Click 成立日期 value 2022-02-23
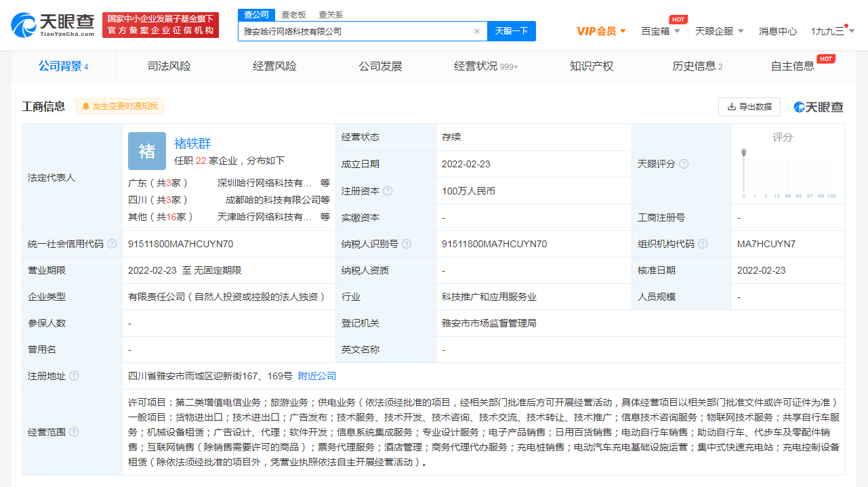This screenshot has height=487, width=868. [466, 164]
